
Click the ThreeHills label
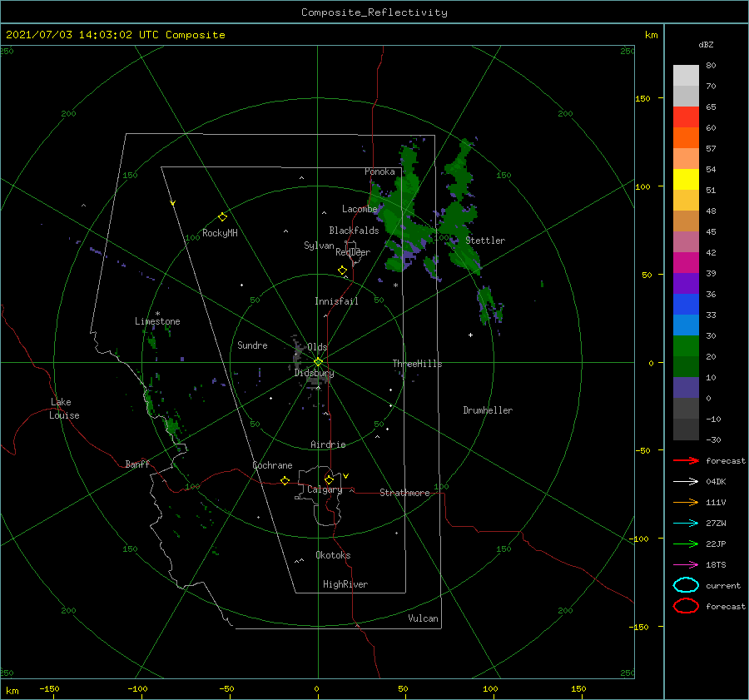[417, 364]
